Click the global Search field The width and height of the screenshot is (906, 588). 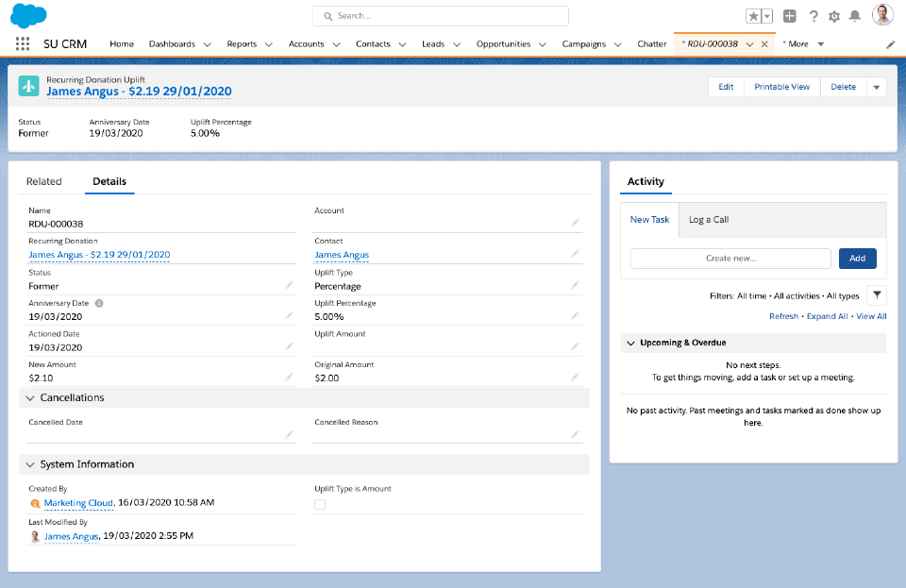[x=441, y=16]
